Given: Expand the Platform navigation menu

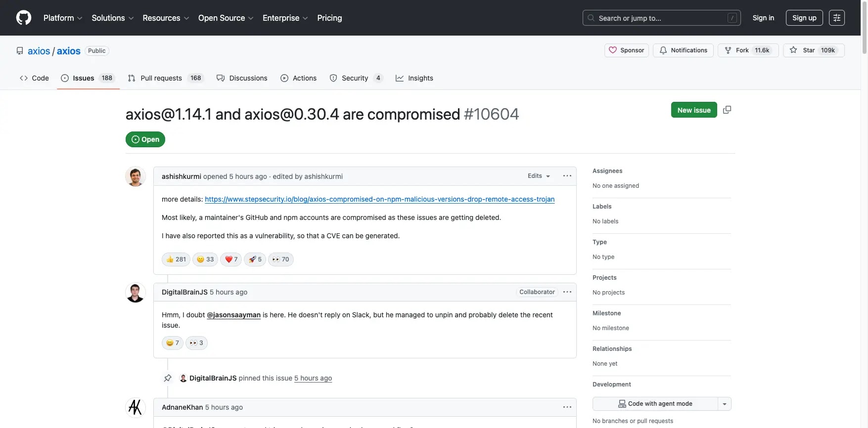Looking at the screenshot, I should (63, 18).
